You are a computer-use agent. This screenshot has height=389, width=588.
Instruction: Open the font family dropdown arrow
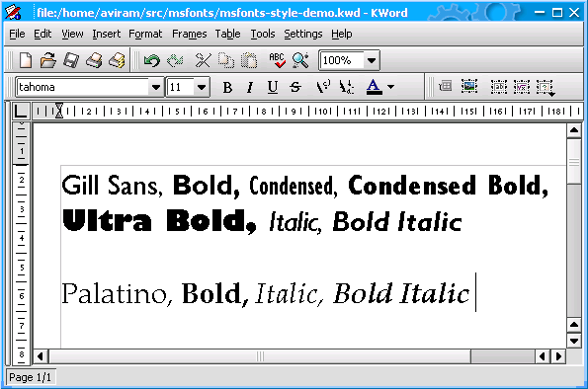(x=156, y=87)
